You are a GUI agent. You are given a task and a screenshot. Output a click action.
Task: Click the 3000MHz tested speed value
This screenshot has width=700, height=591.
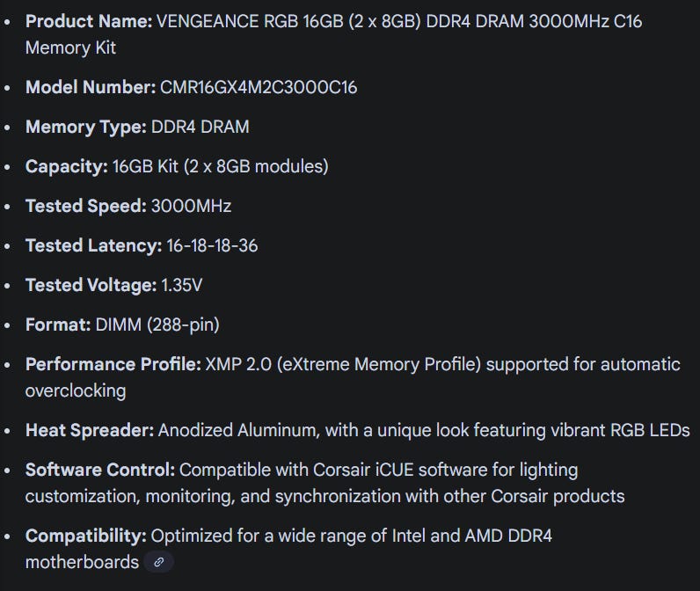point(192,206)
